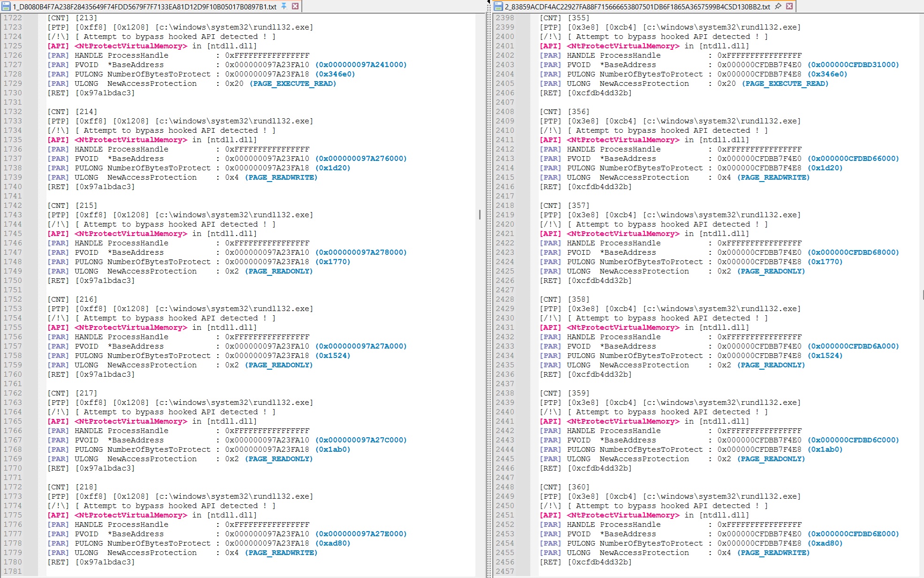
Task: Click address value (0x000000097A27A000)
Action: pos(361,346)
